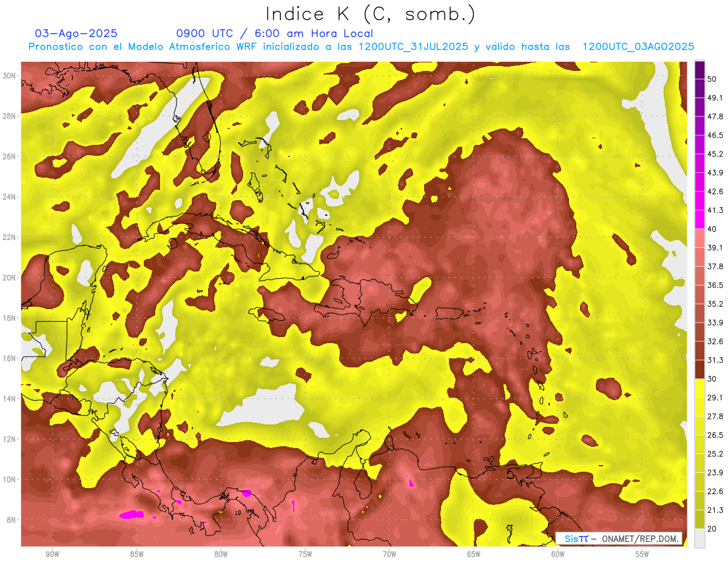
Task: Click the color bar value 46.5
Action: [x=715, y=135]
